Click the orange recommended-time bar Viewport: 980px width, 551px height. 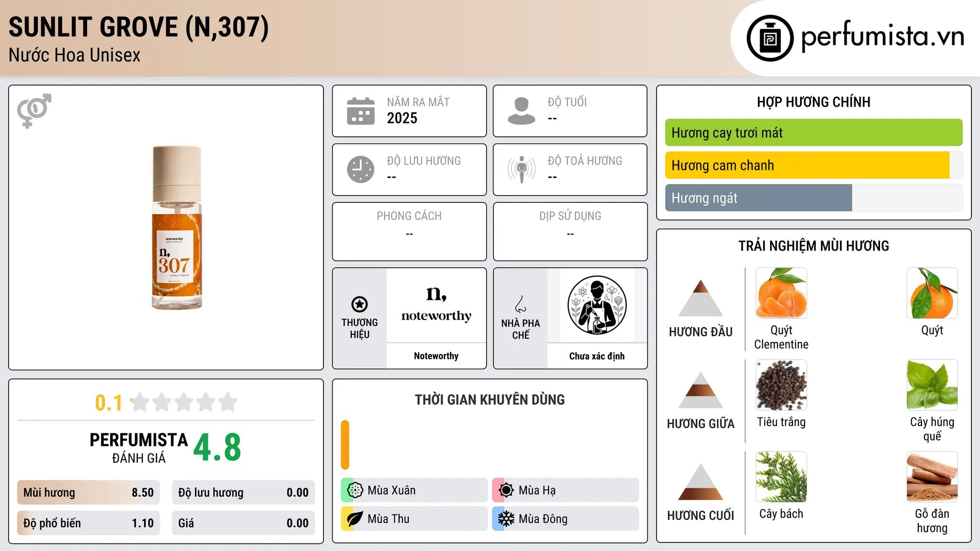[x=345, y=445]
